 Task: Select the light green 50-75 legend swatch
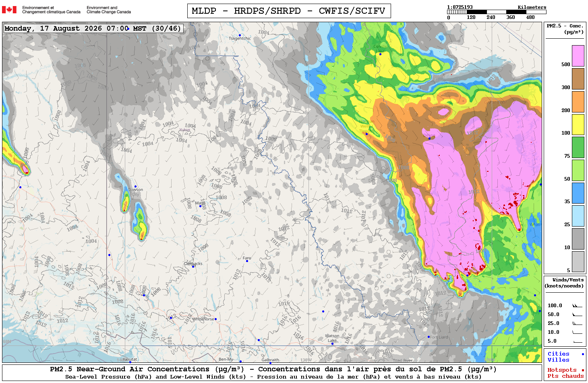tap(578, 170)
